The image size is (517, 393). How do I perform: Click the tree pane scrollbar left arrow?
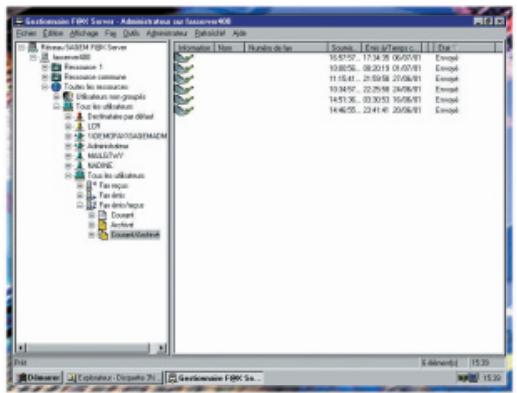pyautogui.click(x=21, y=348)
